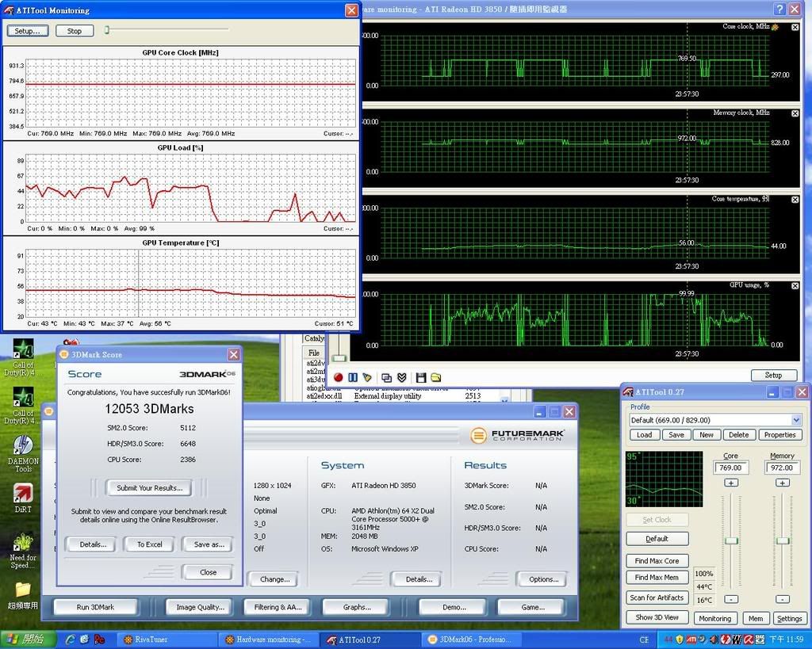Click Filtering & AA button in 3DMark06
Image resolution: width=812 pixels, height=649 pixels.
click(278, 607)
